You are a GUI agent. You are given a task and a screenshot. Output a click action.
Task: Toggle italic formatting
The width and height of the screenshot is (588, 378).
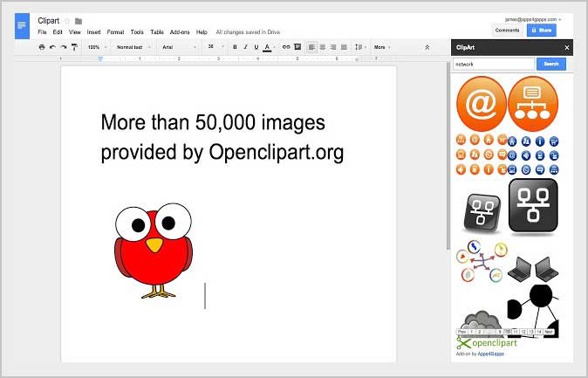246,47
